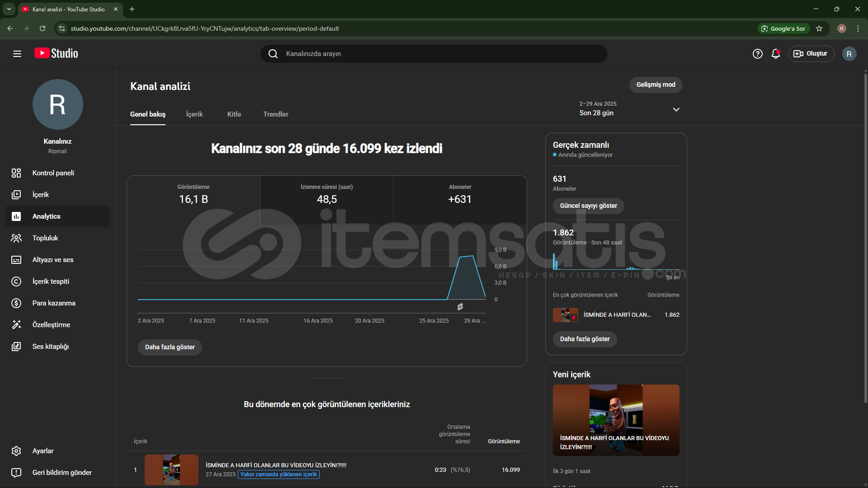Switch to the Trendler tab

click(275, 114)
